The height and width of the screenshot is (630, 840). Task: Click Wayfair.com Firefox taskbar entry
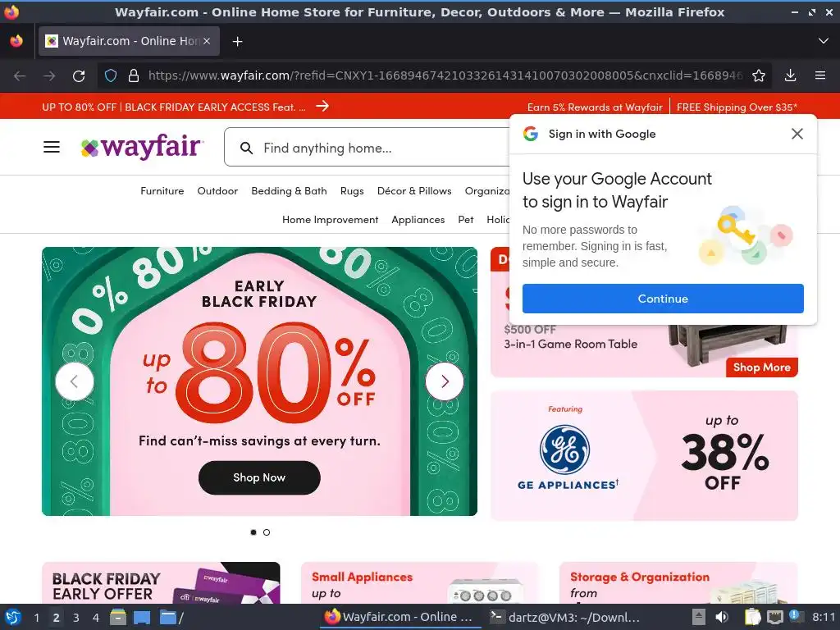click(x=399, y=617)
